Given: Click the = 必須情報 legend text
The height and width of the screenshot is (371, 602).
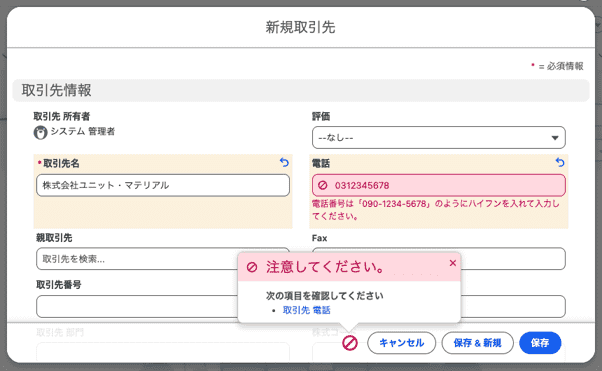Looking at the screenshot, I should tap(561, 66).
